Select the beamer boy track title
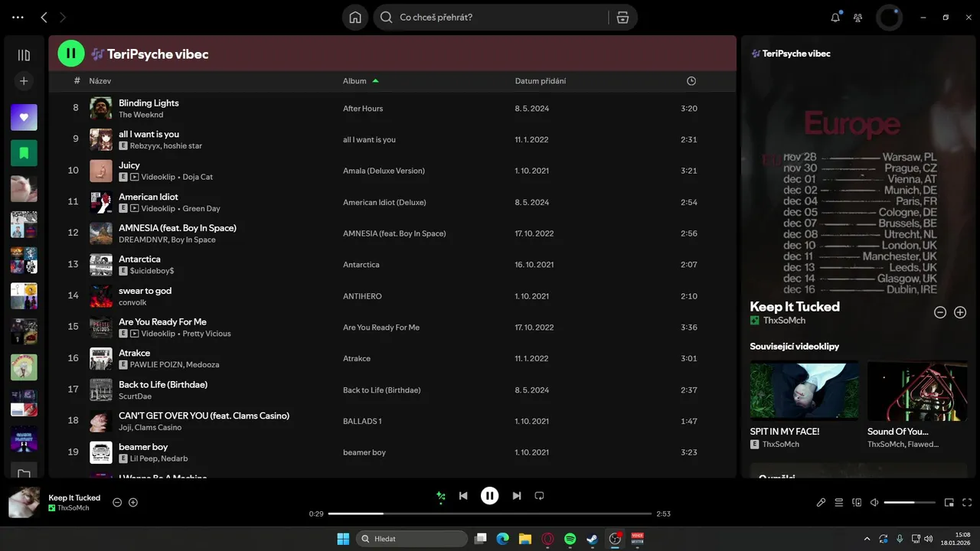Screen dimensions: 980x551 143,447
